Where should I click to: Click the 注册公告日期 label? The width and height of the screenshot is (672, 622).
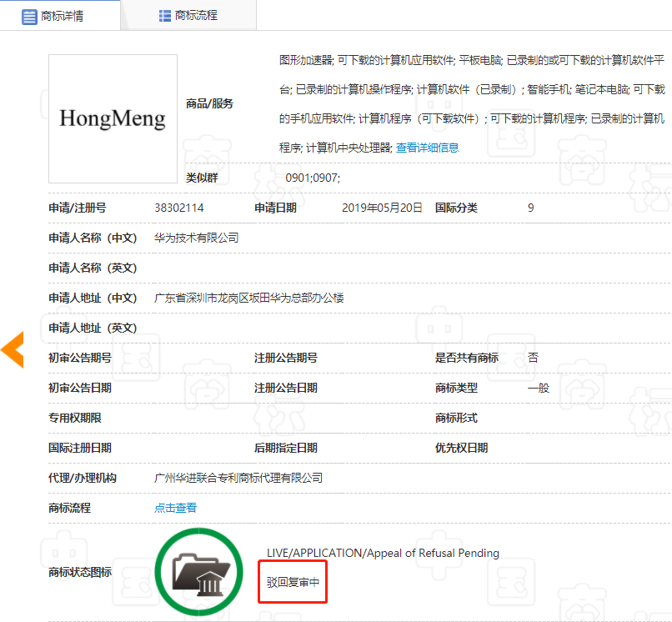[285, 388]
